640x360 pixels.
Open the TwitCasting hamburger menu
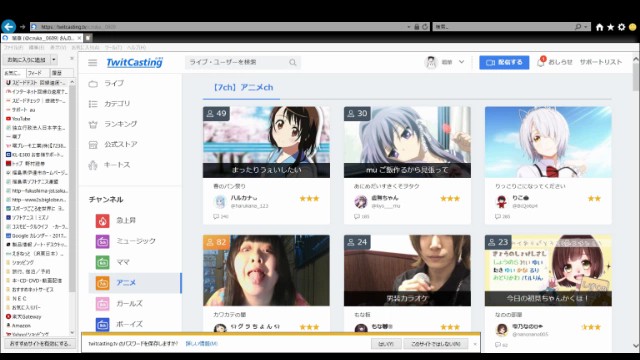tap(93, 62)
